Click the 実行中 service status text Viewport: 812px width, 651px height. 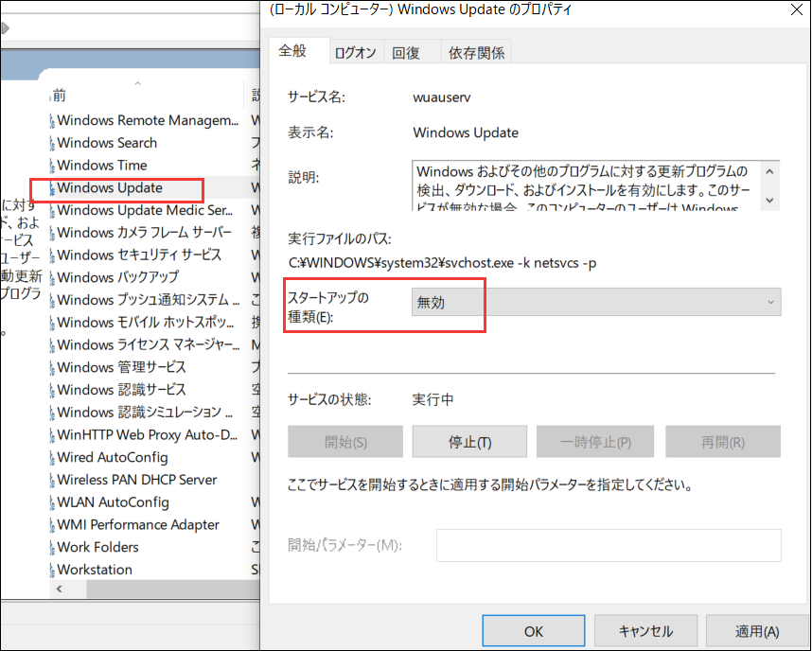pyautogui.click(x=432, y=400)
